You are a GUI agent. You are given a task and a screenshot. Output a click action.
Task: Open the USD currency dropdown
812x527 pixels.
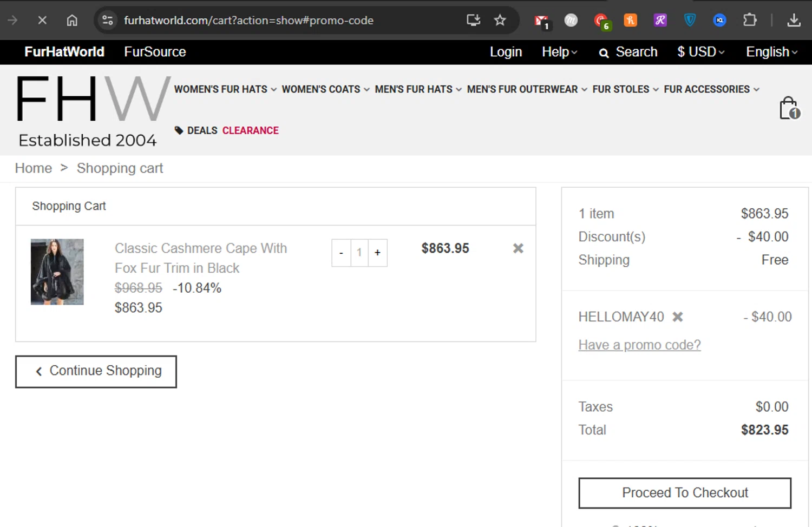click(x=701, y=52)
